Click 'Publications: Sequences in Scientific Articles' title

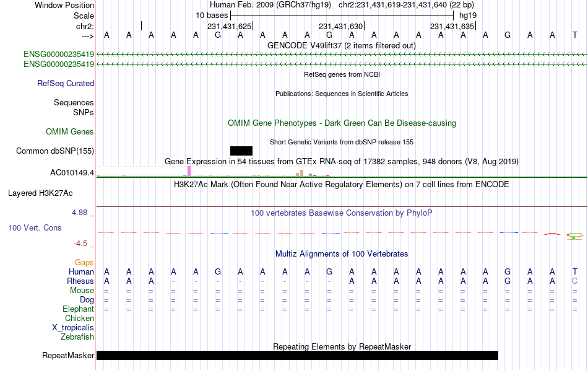(x=342, y=94)
